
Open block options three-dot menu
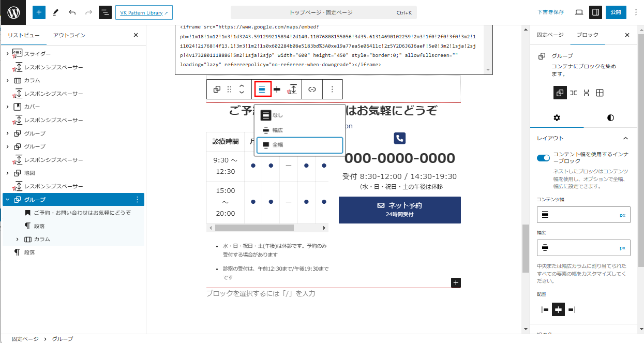pyautogui.click(x=332, y=90)
